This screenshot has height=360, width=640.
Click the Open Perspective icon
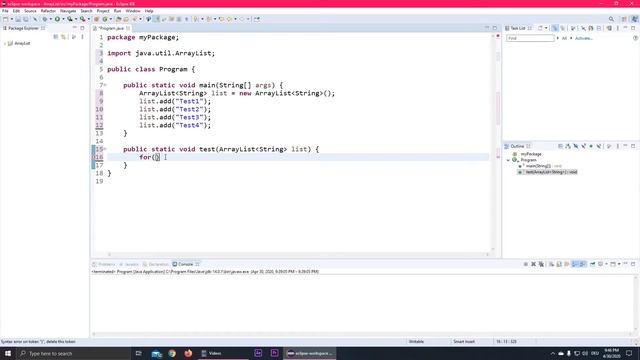[624, 19]
